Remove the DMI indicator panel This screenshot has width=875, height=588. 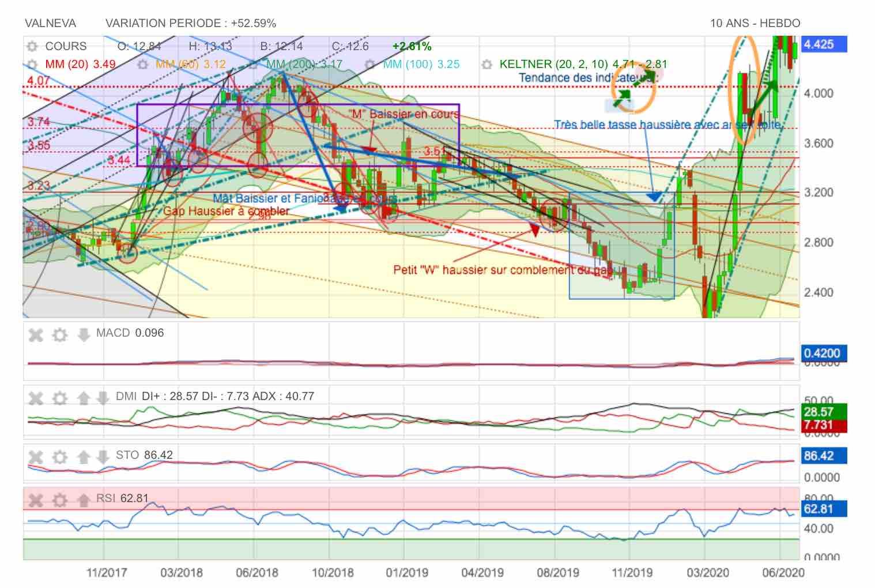36,398
